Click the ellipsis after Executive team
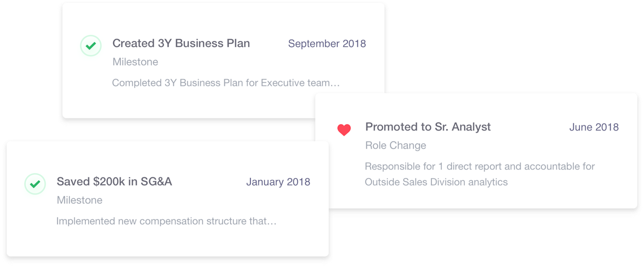 pyautogui.click(x=336, y=84)
